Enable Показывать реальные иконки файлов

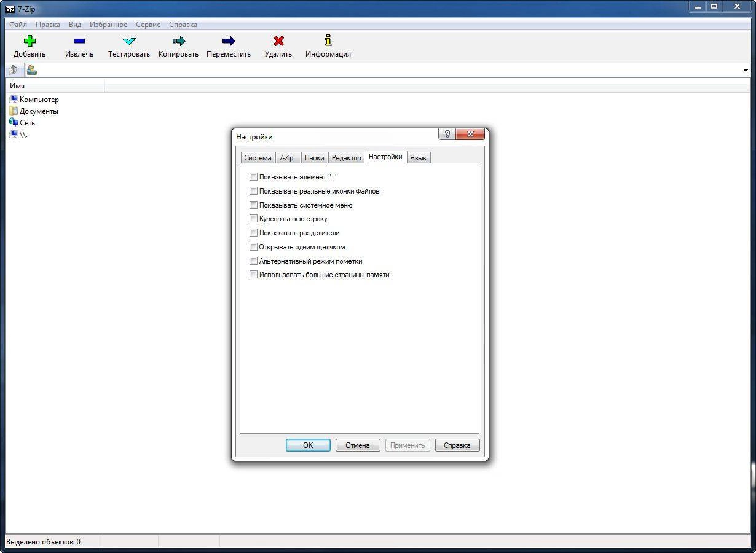[x=253, y=191]
